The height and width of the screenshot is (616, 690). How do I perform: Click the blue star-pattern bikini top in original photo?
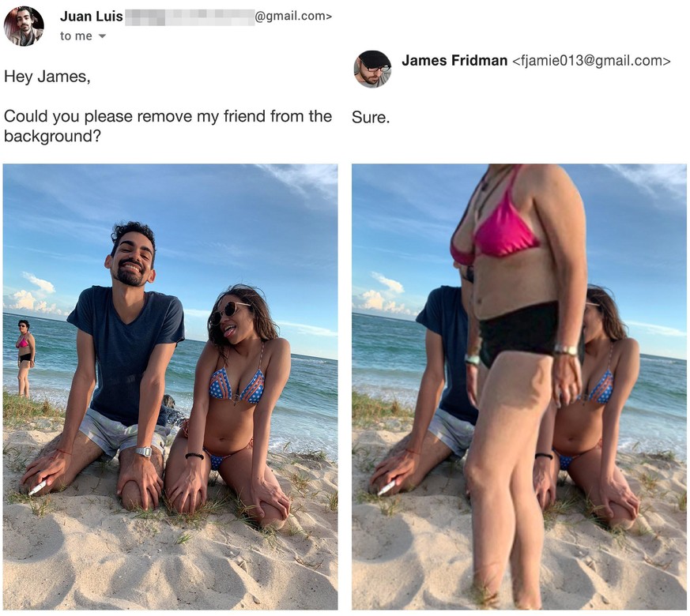click(237, 386)
